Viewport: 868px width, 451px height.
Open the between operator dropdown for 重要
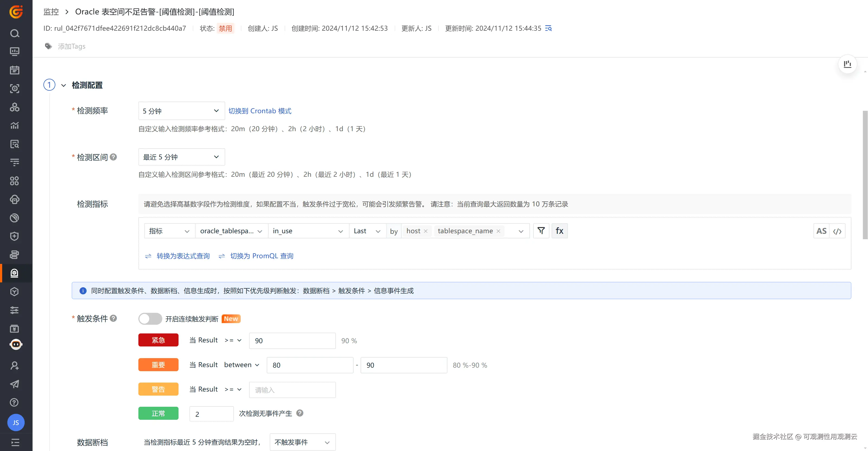coord(241,365)
